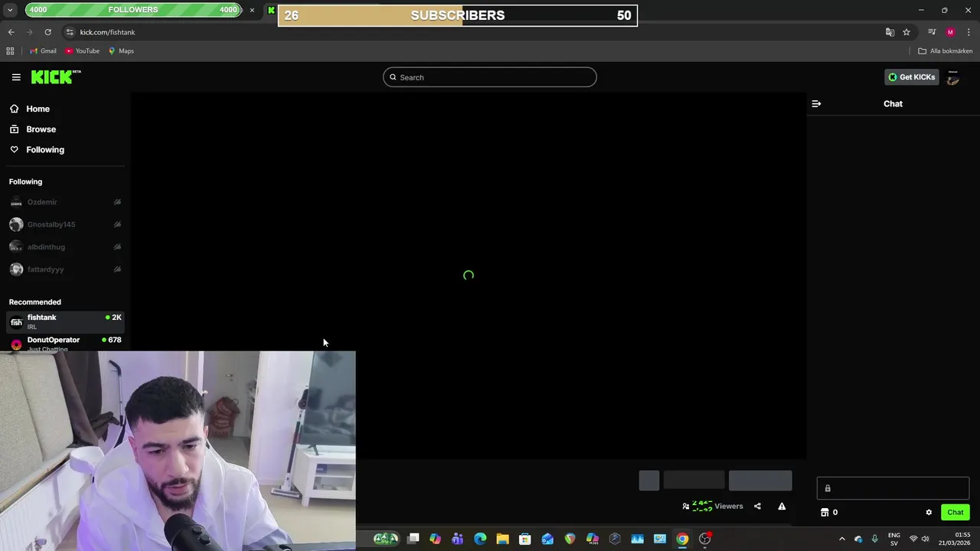Open Chrome tab search dropdown
The image size is (980, 551).
tap(10, 10)
